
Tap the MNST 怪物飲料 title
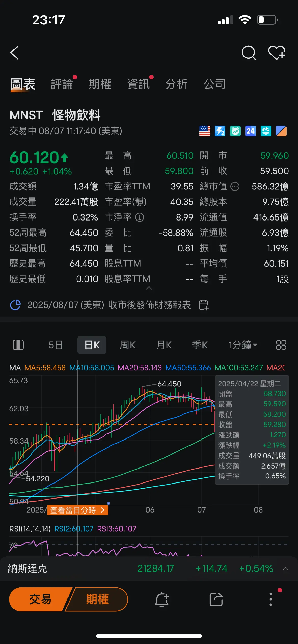[x=55, y=115]
